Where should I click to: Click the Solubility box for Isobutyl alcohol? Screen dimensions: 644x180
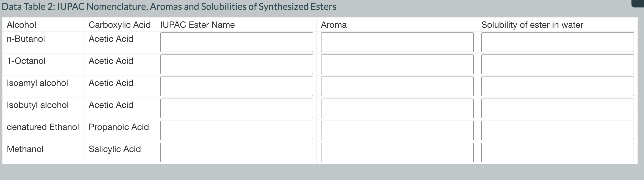557,108
